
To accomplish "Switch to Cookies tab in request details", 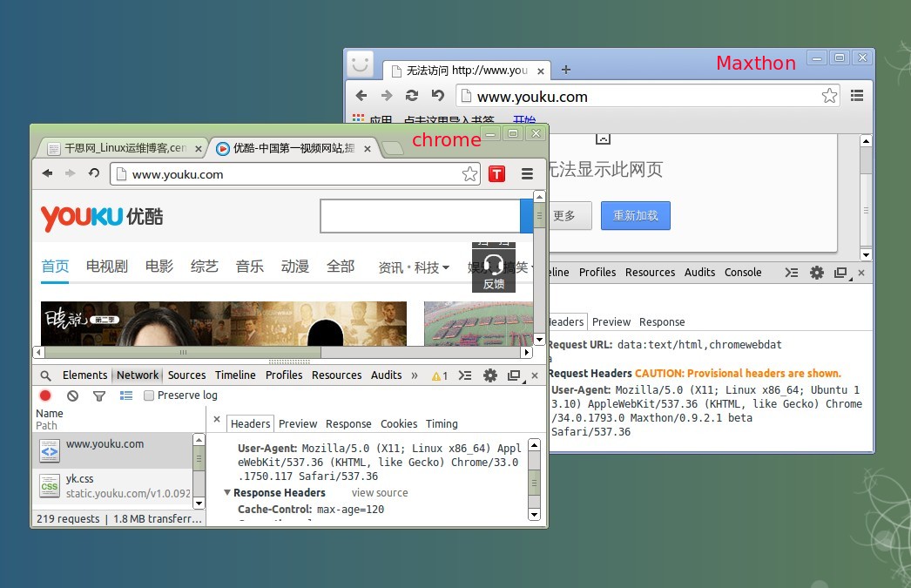I will (399, 424).
